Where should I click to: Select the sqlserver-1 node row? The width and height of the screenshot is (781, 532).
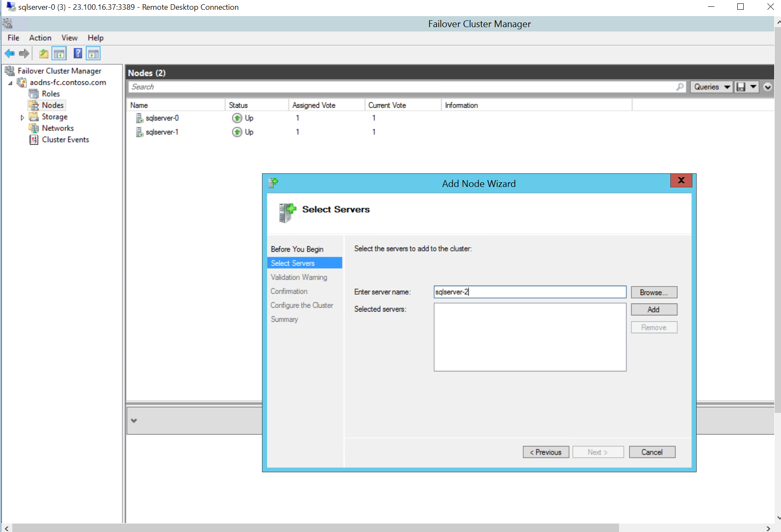click(162, 132)
